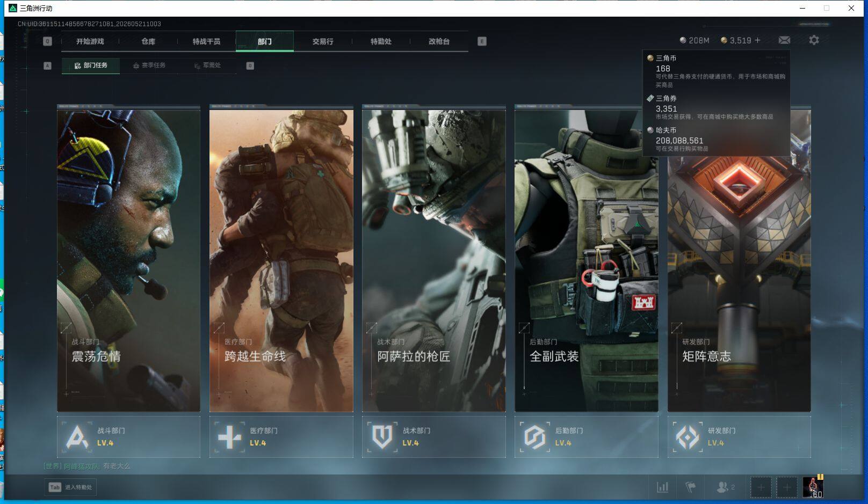Click the 医疗部门 LV.4 cross icon
The image size is (868, 504).
click(229, 437)
